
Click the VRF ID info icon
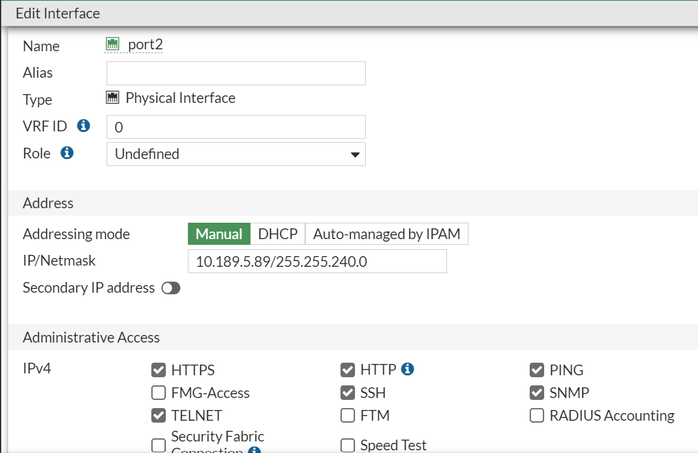pyautogui.click(x=84, y=126)
